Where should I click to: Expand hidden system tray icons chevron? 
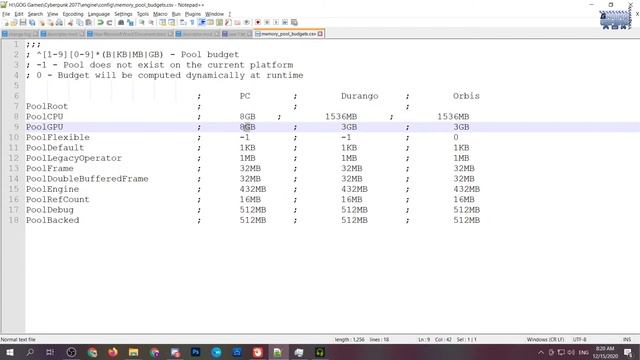(541, 352)
